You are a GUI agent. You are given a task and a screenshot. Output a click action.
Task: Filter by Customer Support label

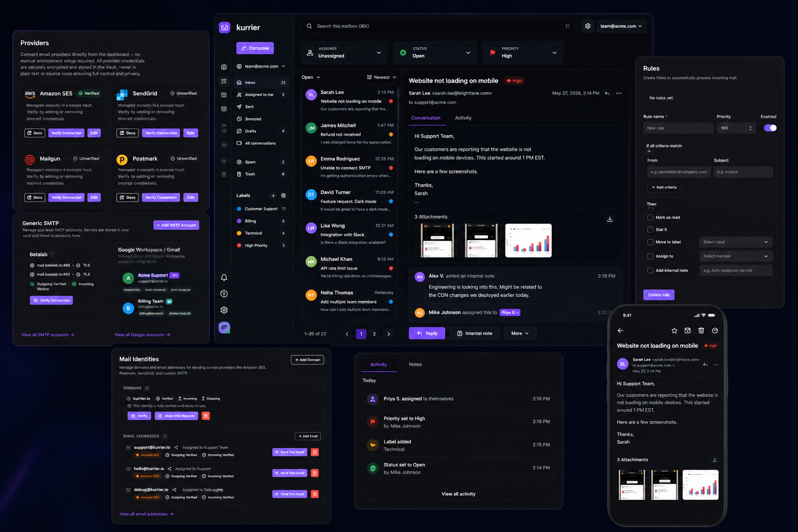tap(261, 209)
